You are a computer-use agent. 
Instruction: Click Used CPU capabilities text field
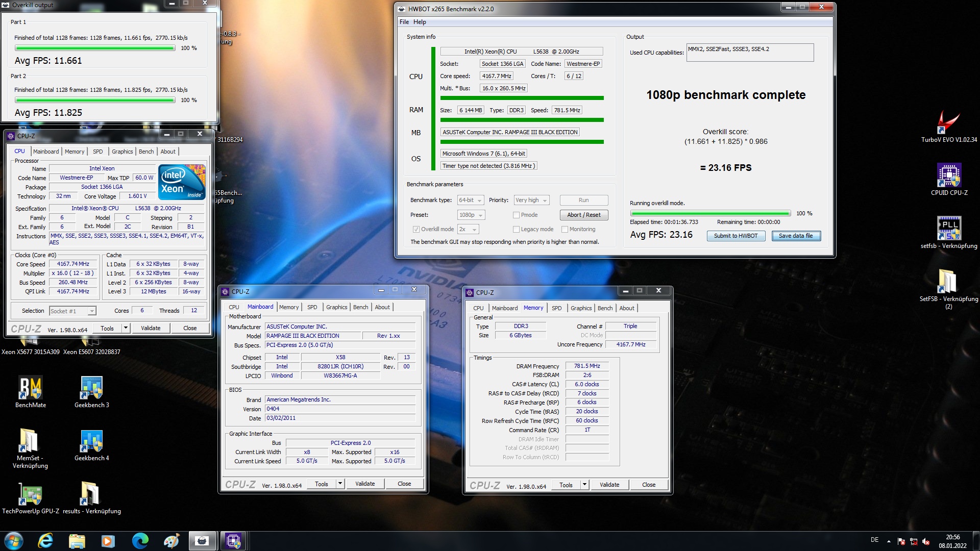(x=750, y=53)
